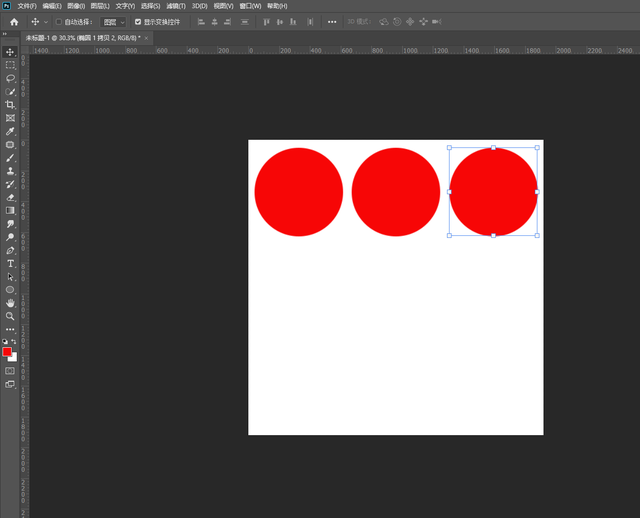Select the Dodge tool
Image resolution: width=640 pixels, height=518 pixels.
10,237
